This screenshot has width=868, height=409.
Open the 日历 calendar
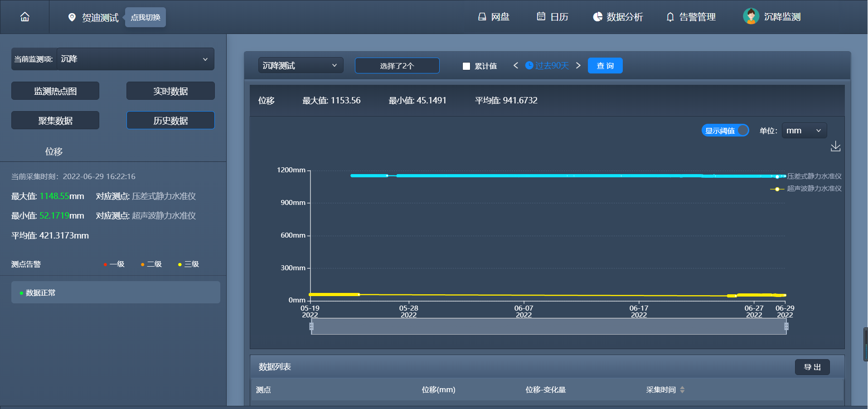(x=552, y=17)
